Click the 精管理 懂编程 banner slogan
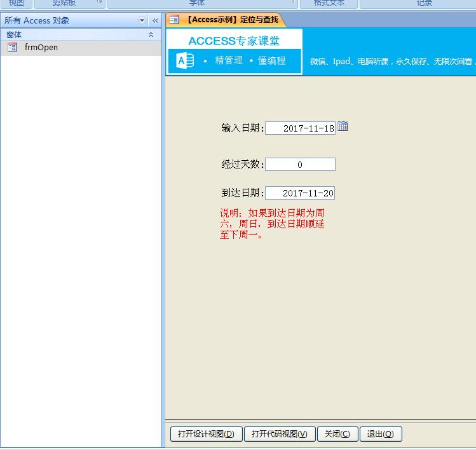Image resolution: width=476 pixels, height=450 pixels. point(245,60)
